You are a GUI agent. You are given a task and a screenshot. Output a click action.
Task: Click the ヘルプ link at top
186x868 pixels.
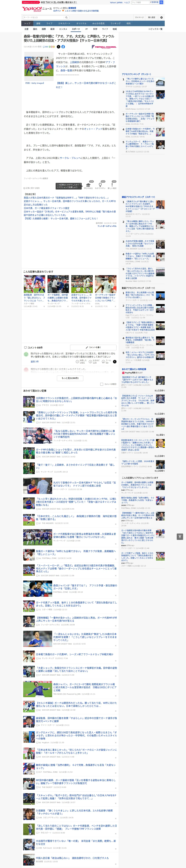pyautogui.click(x=127, y=2)
